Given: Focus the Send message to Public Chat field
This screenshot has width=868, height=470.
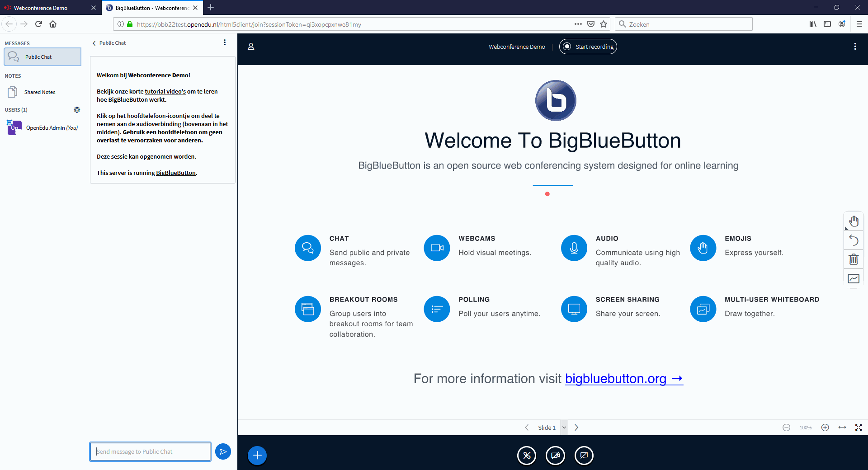Looking at the screenshot, I should coord(150,451).
